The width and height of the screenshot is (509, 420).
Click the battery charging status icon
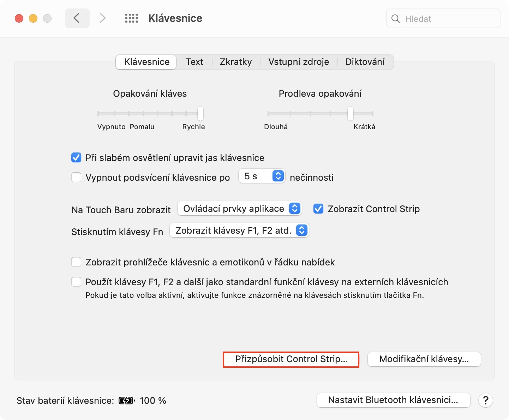127,401
